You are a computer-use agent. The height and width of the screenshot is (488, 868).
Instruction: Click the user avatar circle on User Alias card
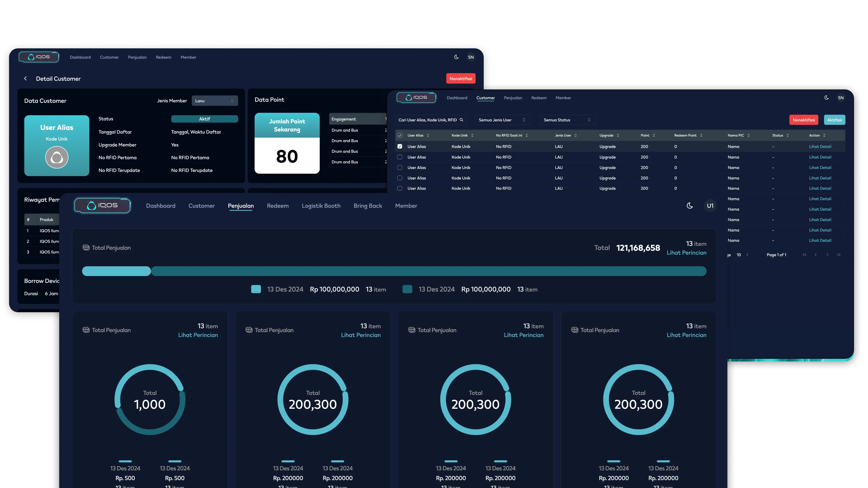pos(57,157)
